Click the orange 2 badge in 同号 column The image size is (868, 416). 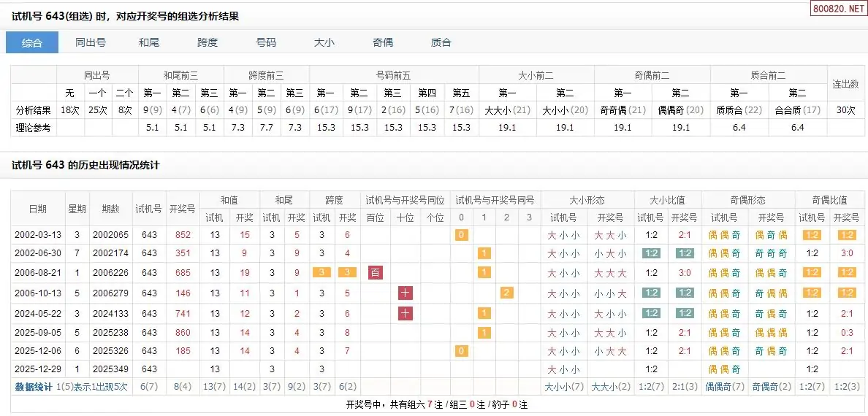506,293
